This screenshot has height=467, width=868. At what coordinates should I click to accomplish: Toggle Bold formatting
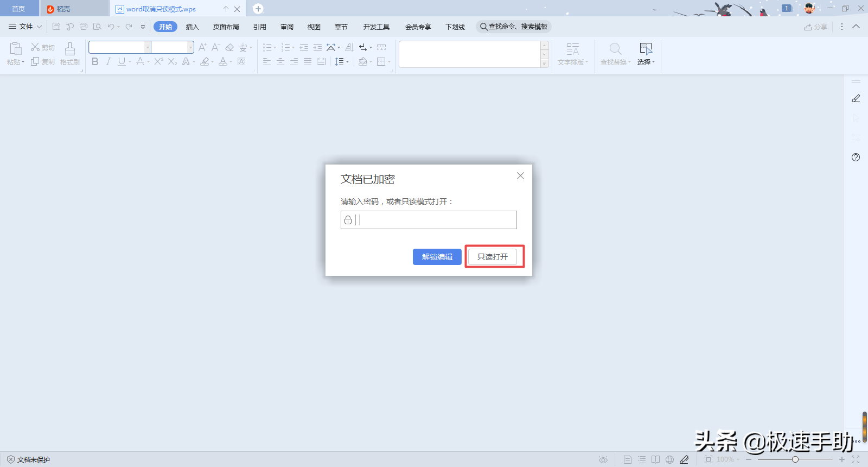point(95,62)
